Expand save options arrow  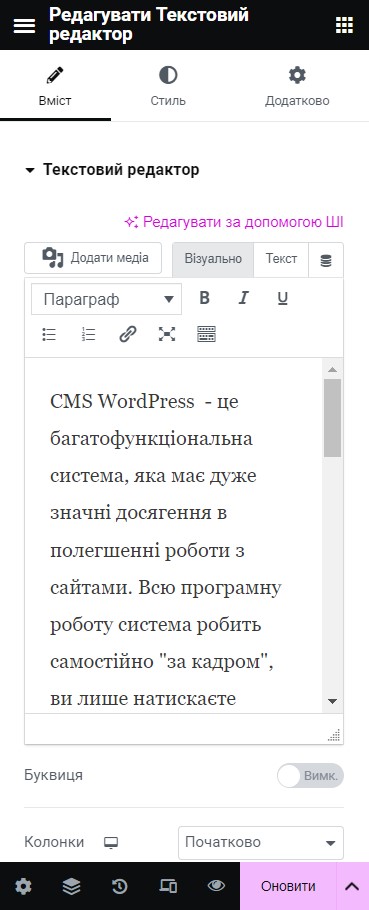(352, 886)
